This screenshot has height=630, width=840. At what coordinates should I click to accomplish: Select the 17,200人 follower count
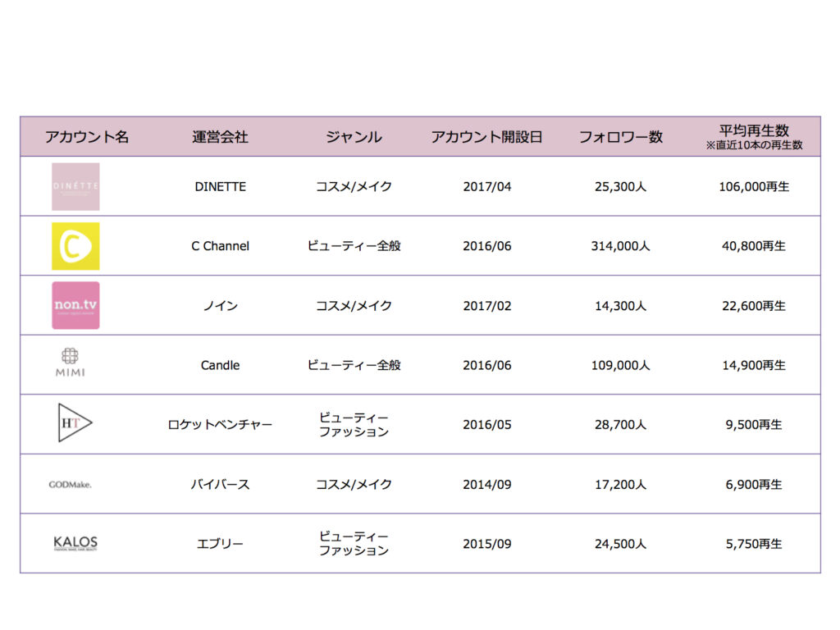point(620,484)
